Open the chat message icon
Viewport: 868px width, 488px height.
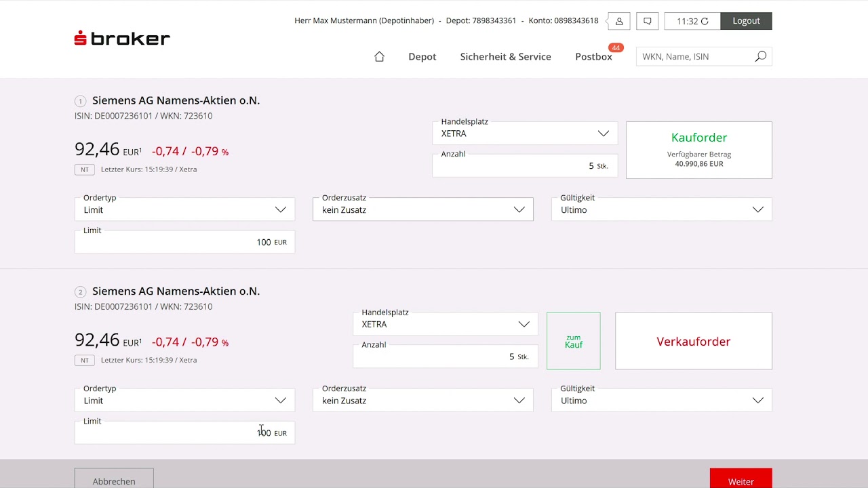[x=648, y=21]
